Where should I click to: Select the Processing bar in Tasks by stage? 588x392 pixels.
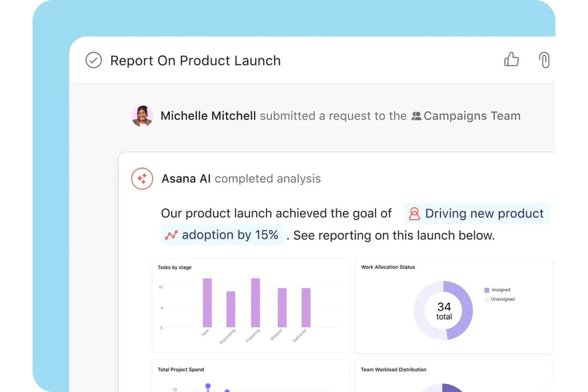(231, 309)
